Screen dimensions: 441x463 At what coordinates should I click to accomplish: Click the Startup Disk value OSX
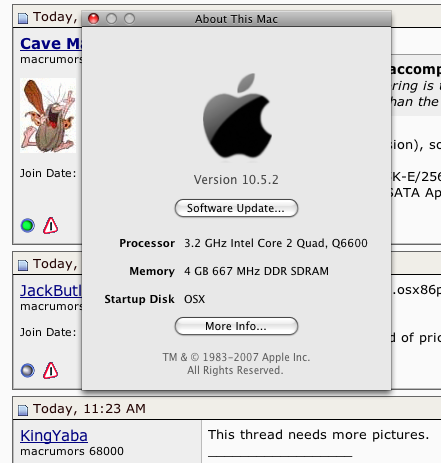[x=194, y=299]
